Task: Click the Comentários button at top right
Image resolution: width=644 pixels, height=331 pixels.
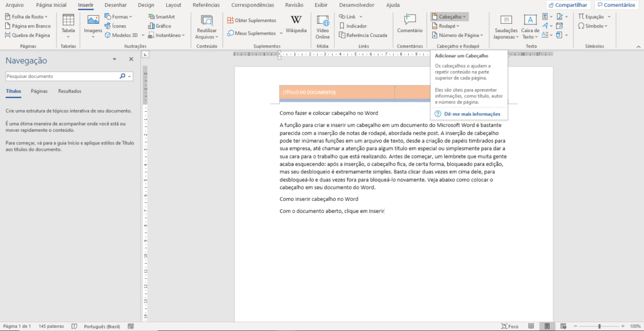Action: 618,5
